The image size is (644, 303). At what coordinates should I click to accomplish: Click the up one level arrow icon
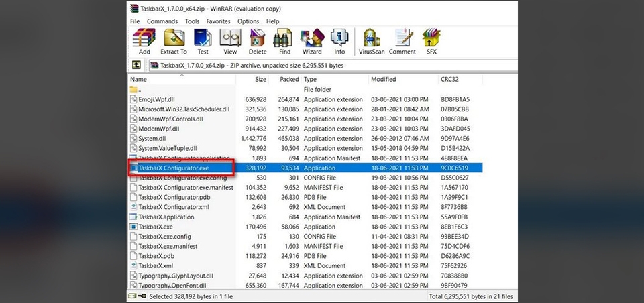[136, 65]
